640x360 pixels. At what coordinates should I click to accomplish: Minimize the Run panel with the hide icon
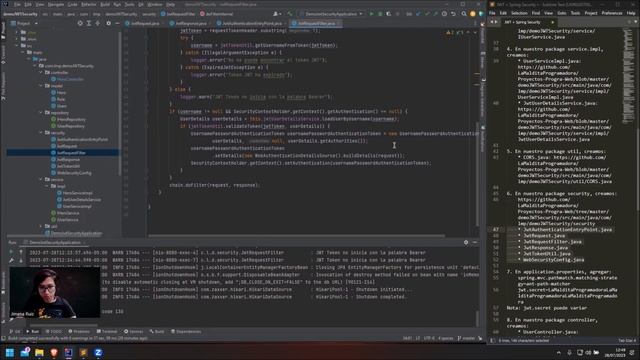(x=475, y=242)
